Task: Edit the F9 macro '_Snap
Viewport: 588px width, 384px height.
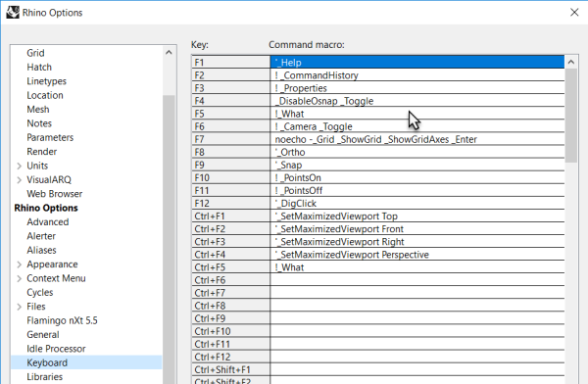Action: point(417,165)
